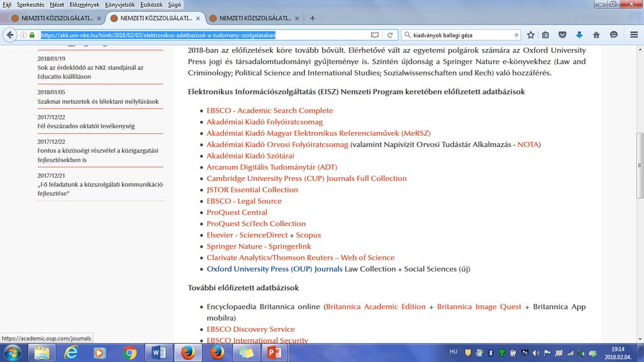644x362 pixels.
Task: Save page to Pocket
Action: point(562,35)
